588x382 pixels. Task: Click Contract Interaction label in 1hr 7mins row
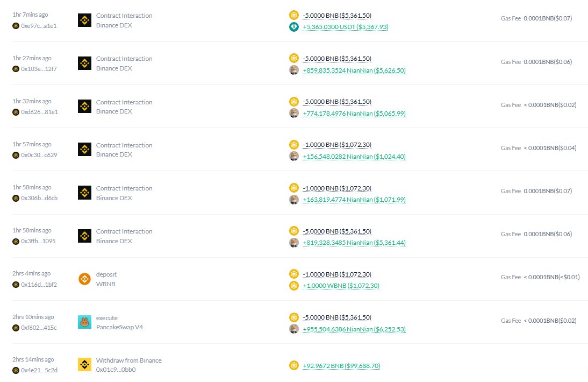124,16
